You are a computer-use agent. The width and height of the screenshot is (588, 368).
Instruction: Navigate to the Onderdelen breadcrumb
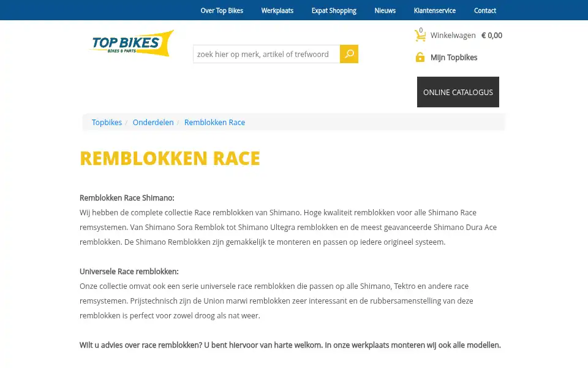coord(153,123)
